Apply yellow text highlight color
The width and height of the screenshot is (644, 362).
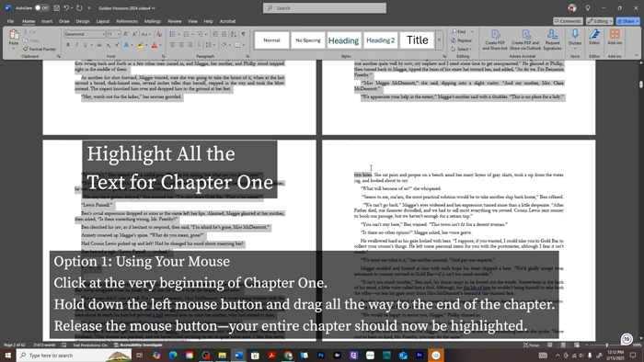(141, 45)
